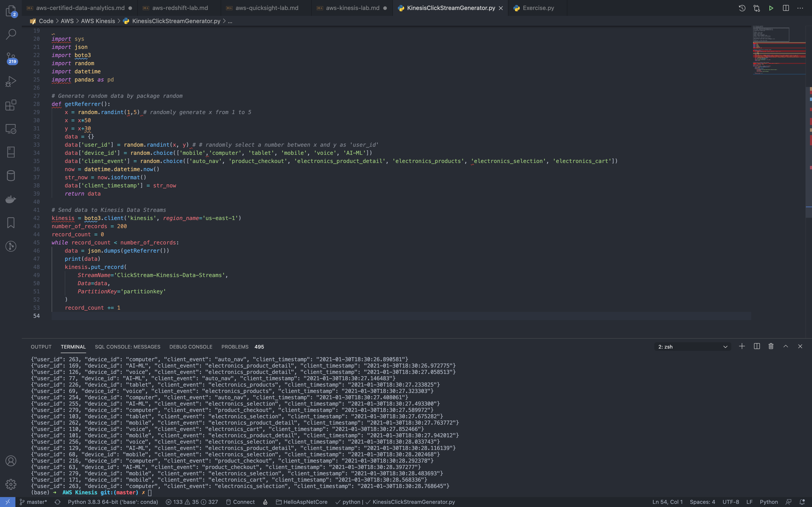812x507 pixels.
Task: Switch to aws-redshift-lab.md tab
Action: [x=180, y=8]
